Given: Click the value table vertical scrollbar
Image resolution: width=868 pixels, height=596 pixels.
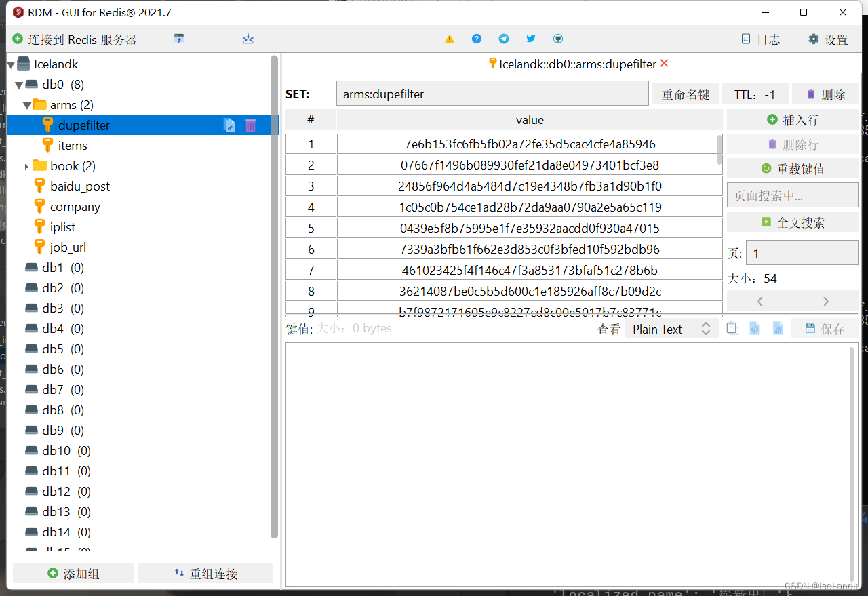Looking at the screenshot, I should click(x=719, y=149).
